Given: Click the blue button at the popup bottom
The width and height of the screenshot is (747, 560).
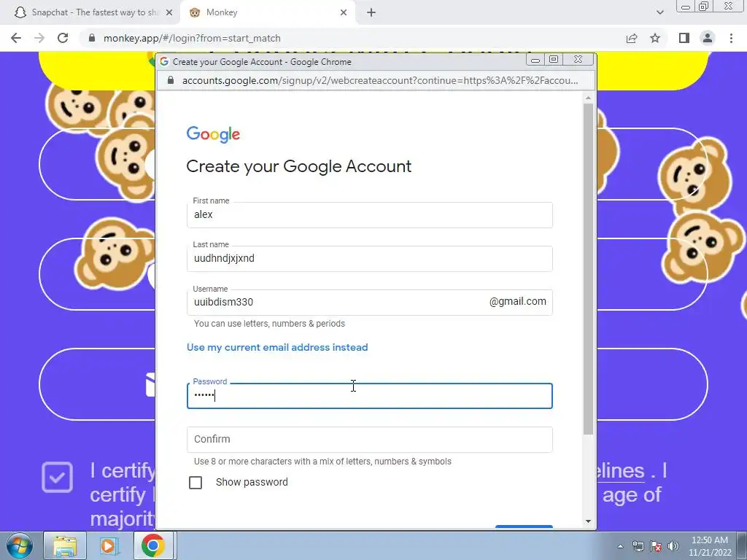Looking at the screenshot, I should point(524,526).
